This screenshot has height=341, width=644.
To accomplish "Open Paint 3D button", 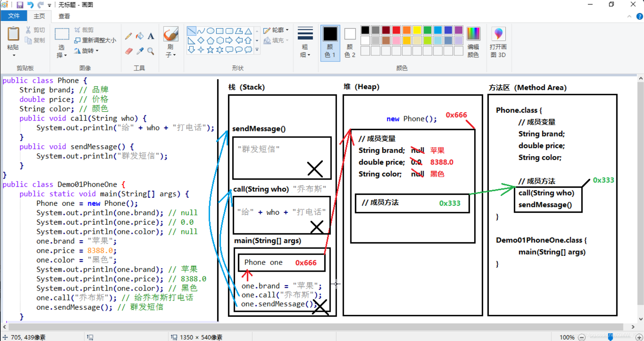I will coord(498,42).
